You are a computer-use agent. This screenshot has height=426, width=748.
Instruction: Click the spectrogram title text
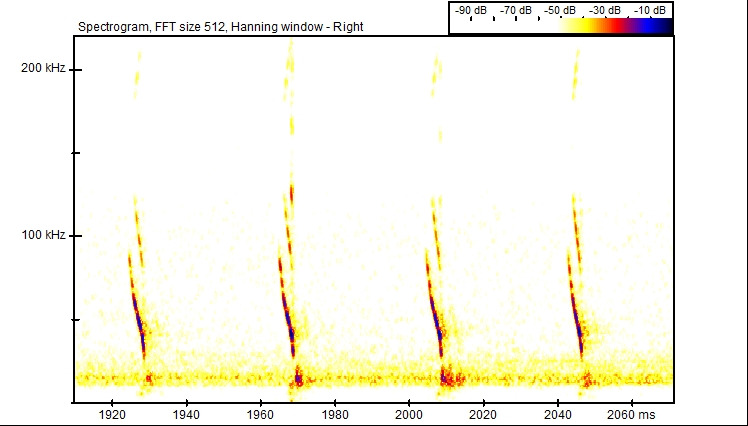[220, 26]
